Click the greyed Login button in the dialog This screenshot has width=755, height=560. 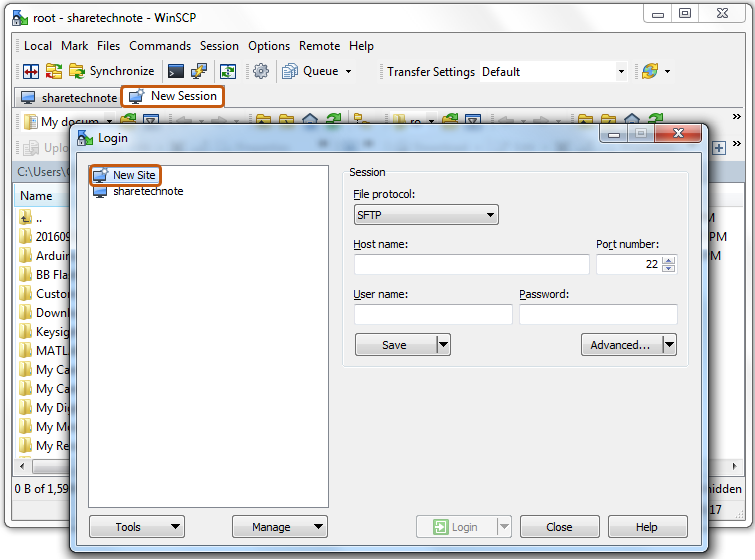click(456, 527)
